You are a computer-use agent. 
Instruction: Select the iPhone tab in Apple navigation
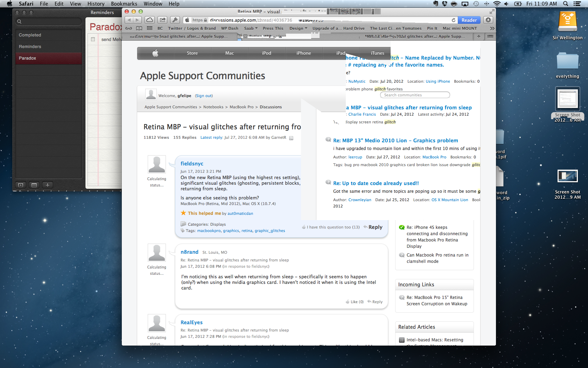point(303,53)
